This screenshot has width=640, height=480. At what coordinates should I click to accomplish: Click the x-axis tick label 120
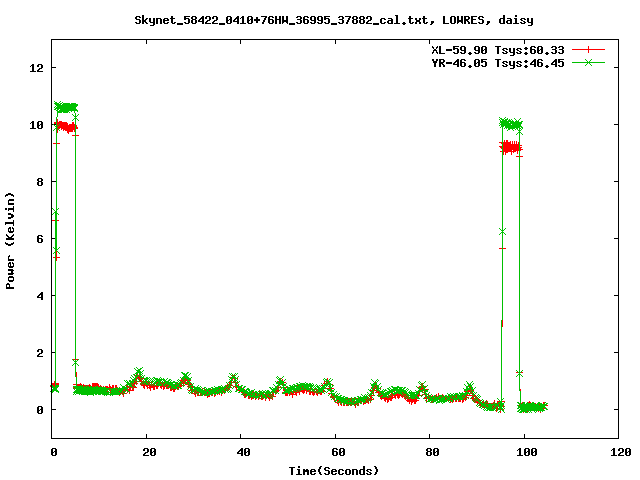pyautogui.click(x=621, y=452)
